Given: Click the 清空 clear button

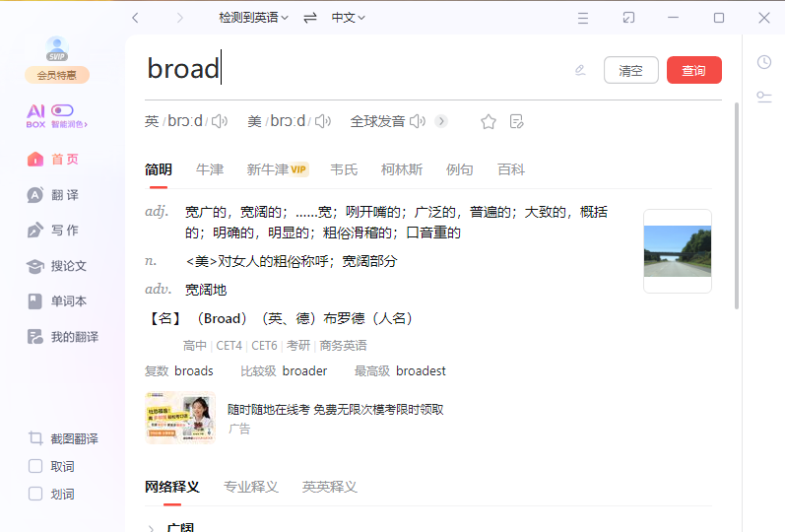Looking at the screenshot, I should [x=630, y=71].
